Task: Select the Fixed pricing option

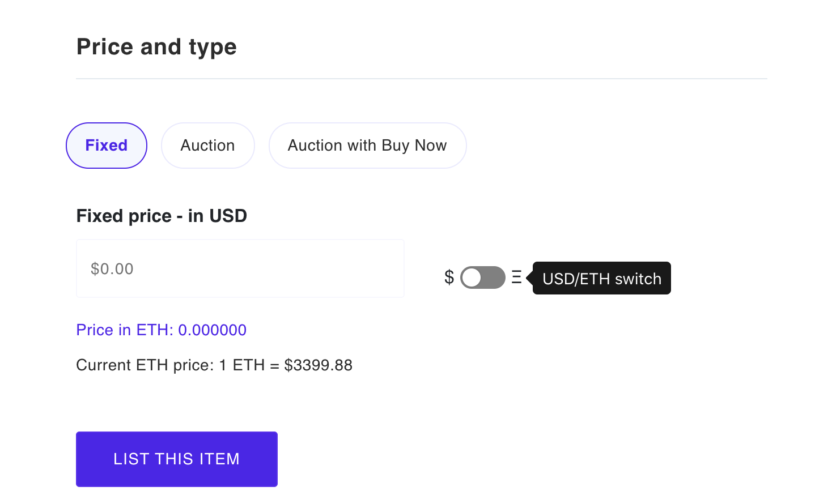Action: coord(107,146)
